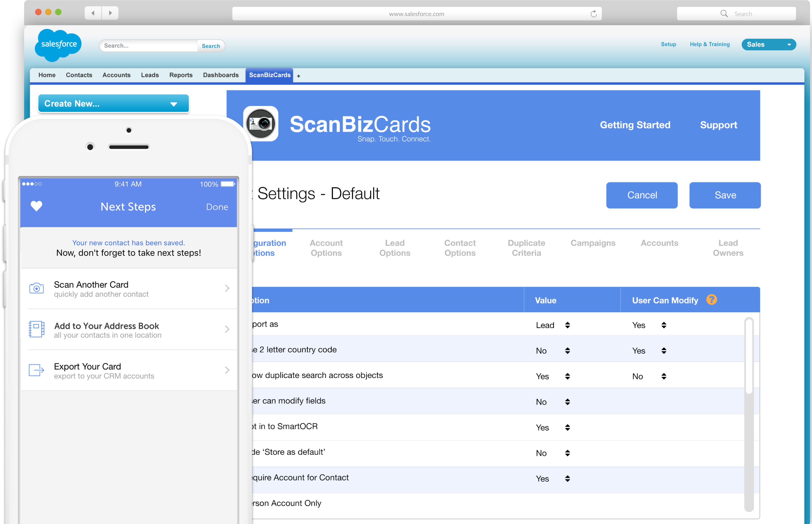
Task: Switch to Lead Options settings tab
Action: click(395, 248)
